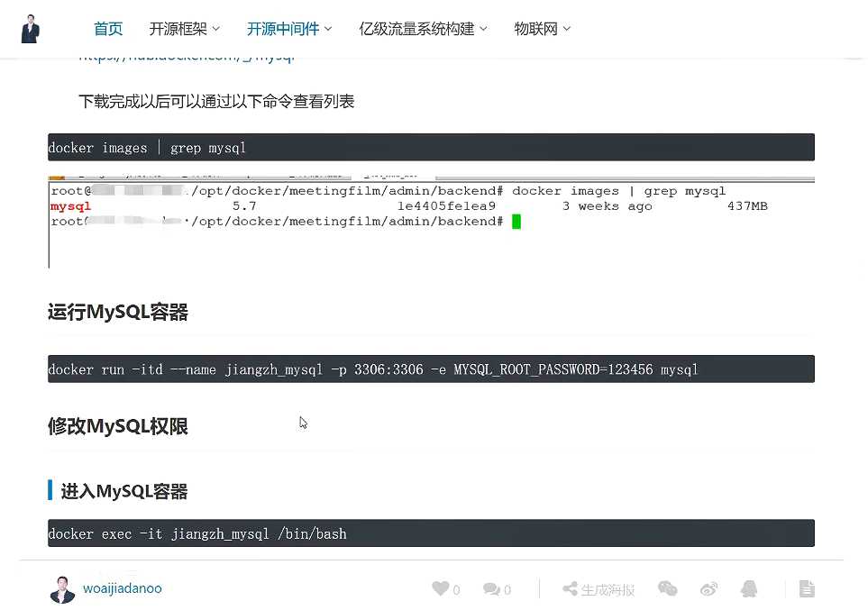Click the site logo avatar in header

tap(31, 29)
